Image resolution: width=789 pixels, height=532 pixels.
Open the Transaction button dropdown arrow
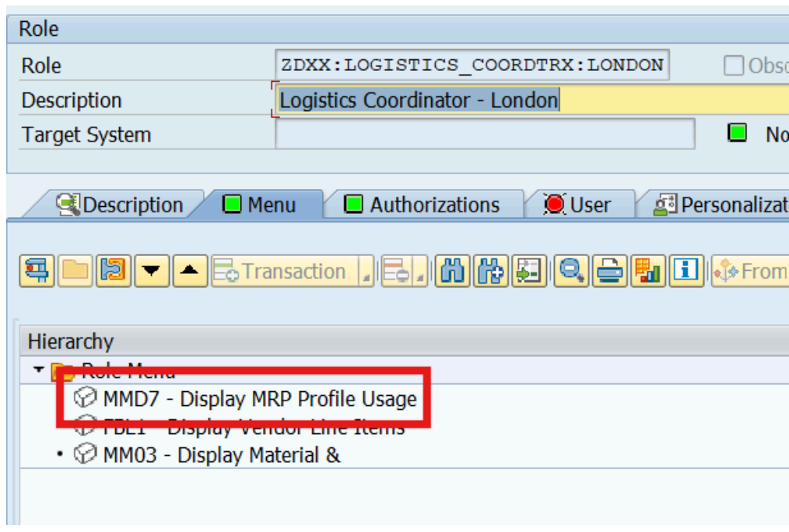(x=366, y=273)
